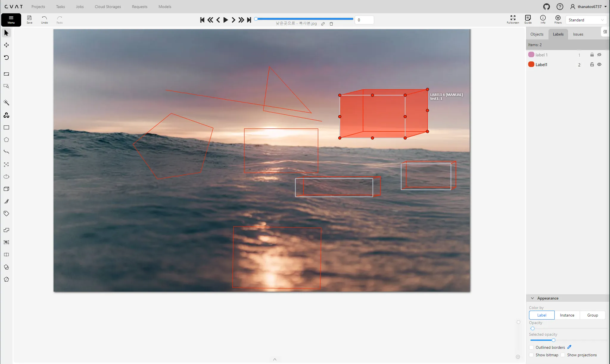Switch to the Objects tab
This screenshot has width=610, height=364.
[x=537, y=34]
